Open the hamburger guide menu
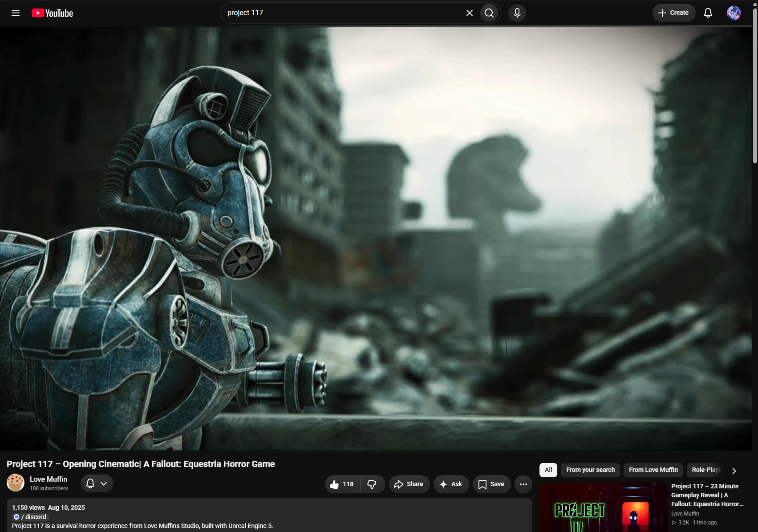 15,13
